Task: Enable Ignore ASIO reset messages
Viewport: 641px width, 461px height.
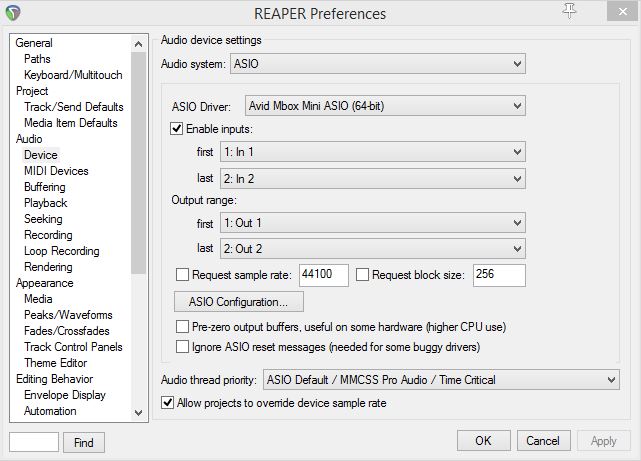Action: [182, 347]
